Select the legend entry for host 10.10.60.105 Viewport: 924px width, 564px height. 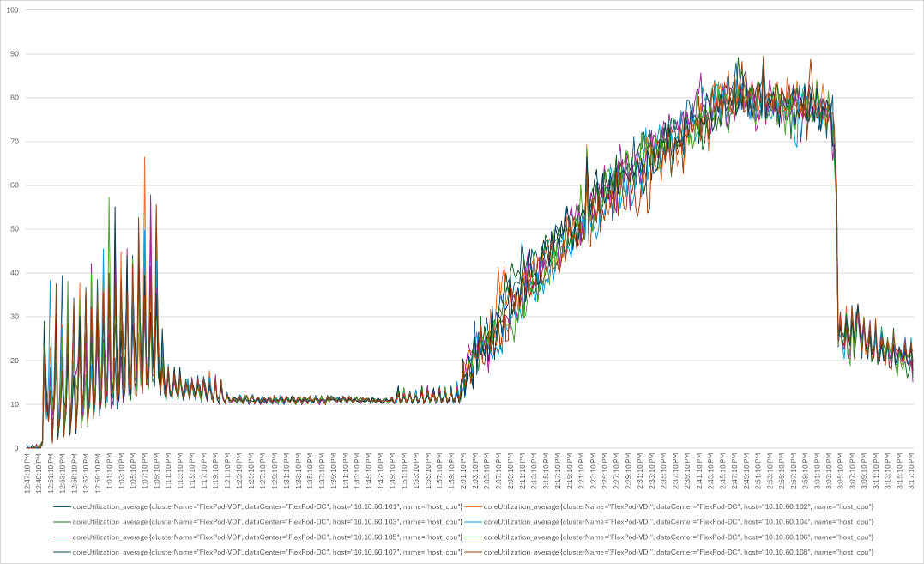point(257,537)
